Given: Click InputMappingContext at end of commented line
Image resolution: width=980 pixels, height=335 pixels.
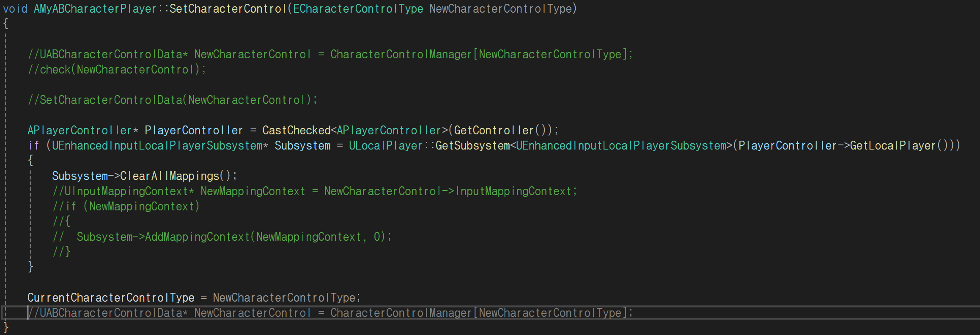Looking at the screenshot, I should [513, 191].
